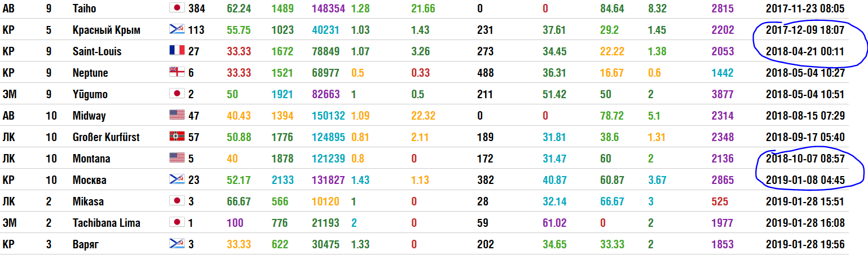This screenshot has width=868, height=259.
Task: Click the value 124895 in Großer Kurfürst row
Action: (x=328, y=137)
